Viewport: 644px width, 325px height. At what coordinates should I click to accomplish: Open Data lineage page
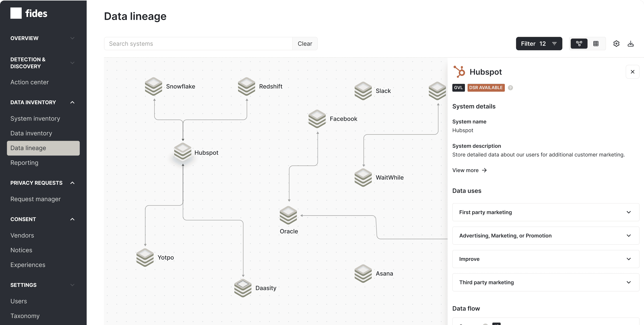click(43, 148)
